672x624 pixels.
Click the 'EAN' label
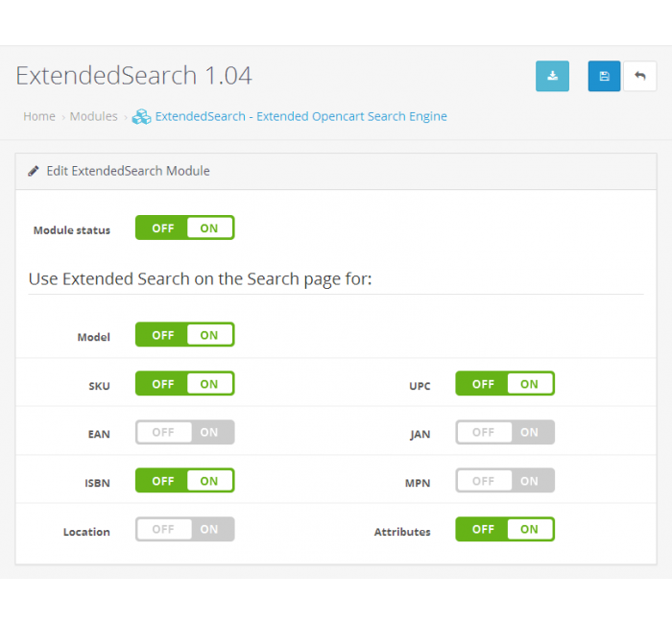click(99, 435)
